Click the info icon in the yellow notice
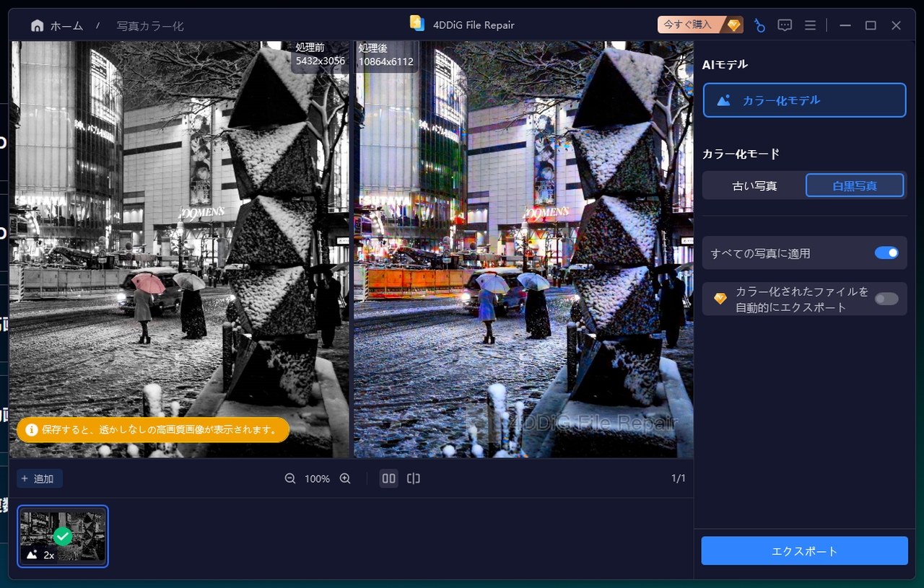Screen dimensions: 924x588 (x=31, y=430)
